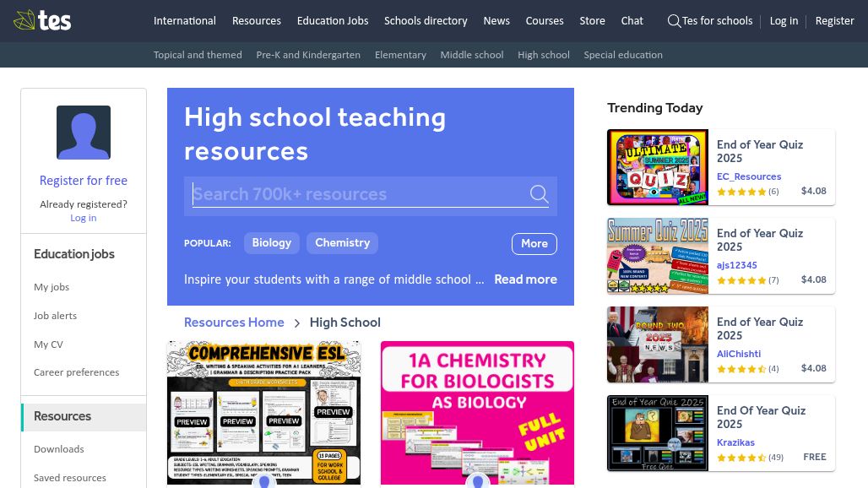The height and width of the screenshot is (488, 868).
Task: Open the header search magnifier icon
Action: 674,21
